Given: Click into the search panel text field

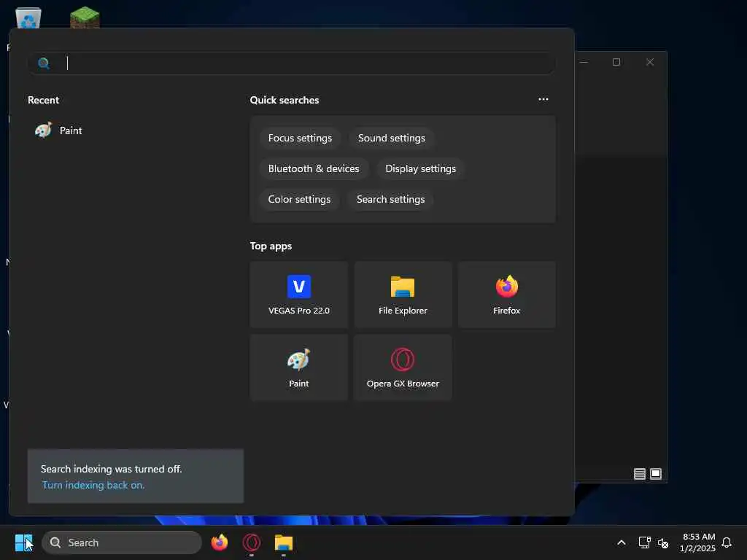Looking at the screenshot, I should click(292, 63).
